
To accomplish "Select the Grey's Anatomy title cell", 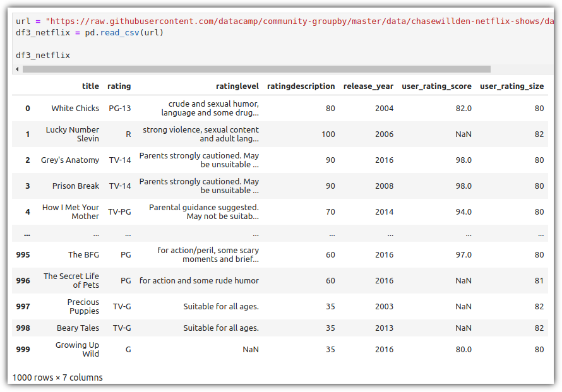I will click(70, 160).
